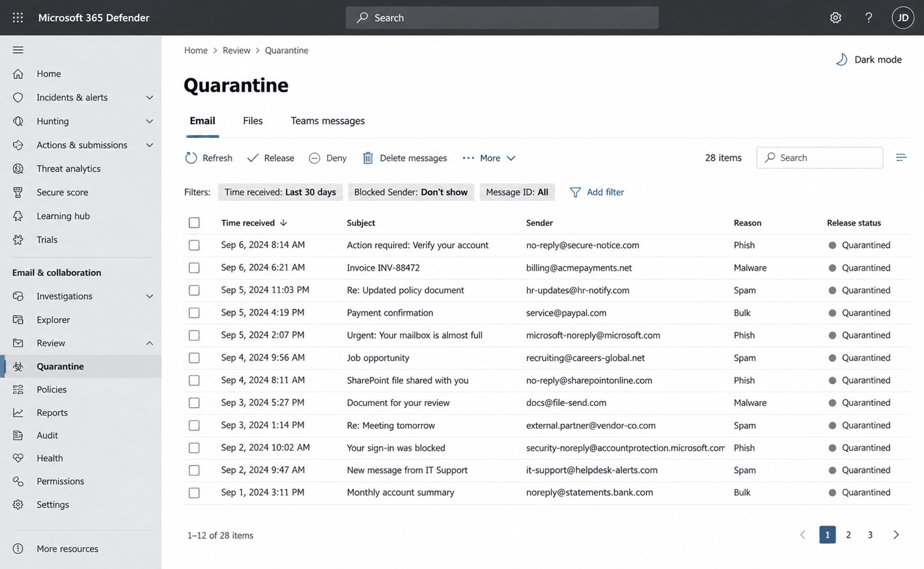This screenshot has width=924, height=569.
Task: Collapse the Review section chevron
Action: [x=150, y=343]
